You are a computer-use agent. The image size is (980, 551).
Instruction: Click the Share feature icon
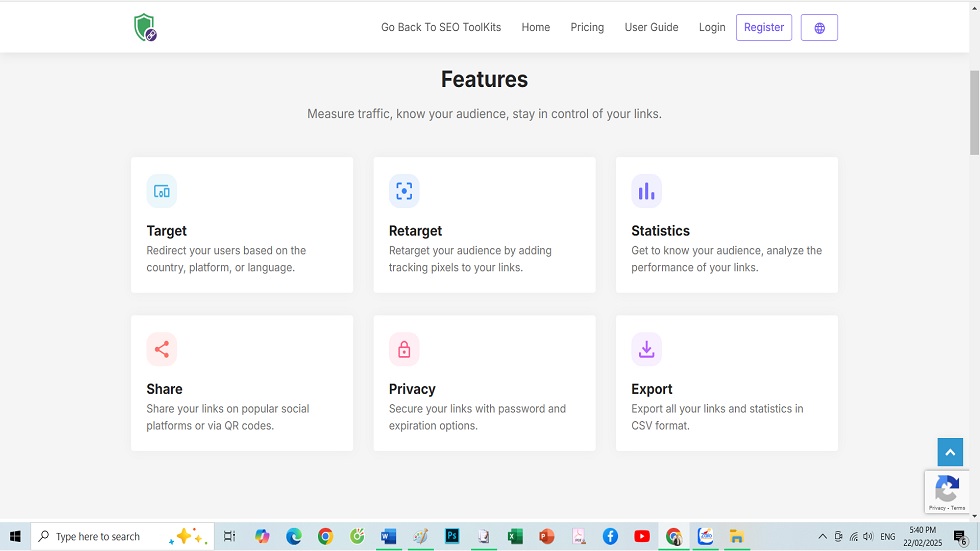click(162, 349)
